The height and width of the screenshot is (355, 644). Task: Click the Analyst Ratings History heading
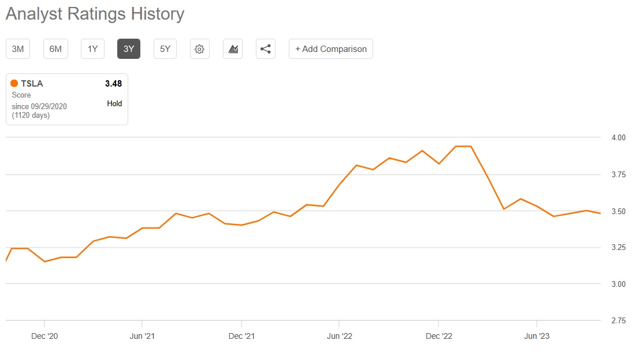point(95,14)
